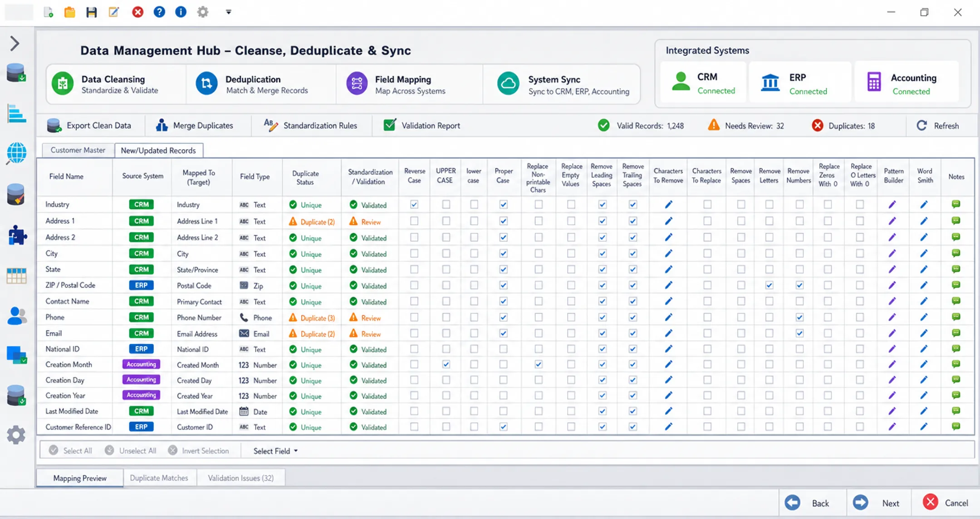
Task: Click the puzzle piece icon in sidebar
Action: point(17,235)
